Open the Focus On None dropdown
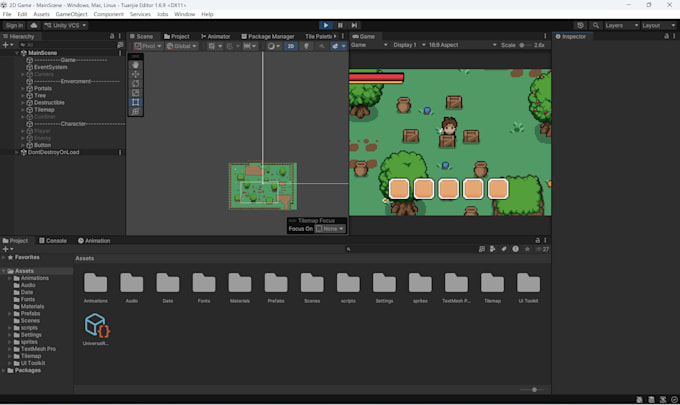The width and height of the screenshot is (680, 405). pyautogui.click(x=330, y=229)
